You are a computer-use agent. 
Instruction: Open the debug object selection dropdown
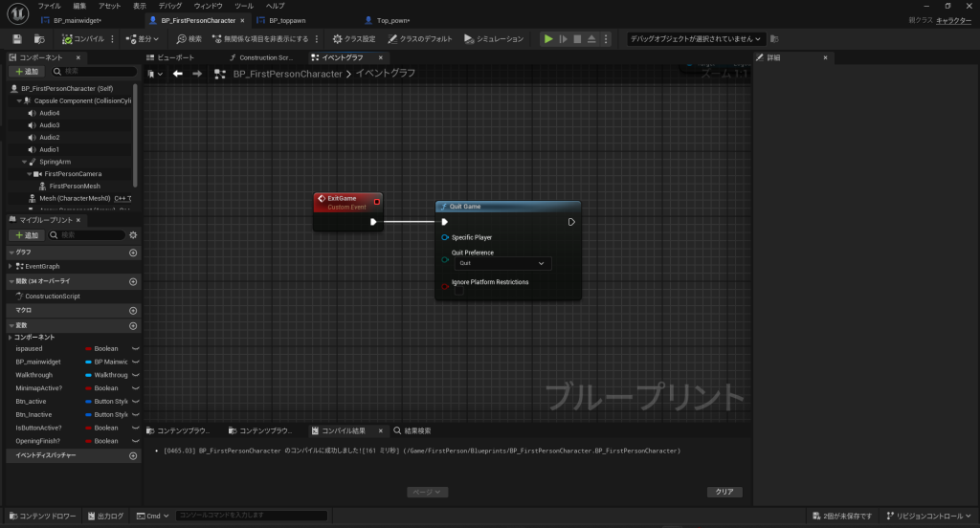pos(696,39)
